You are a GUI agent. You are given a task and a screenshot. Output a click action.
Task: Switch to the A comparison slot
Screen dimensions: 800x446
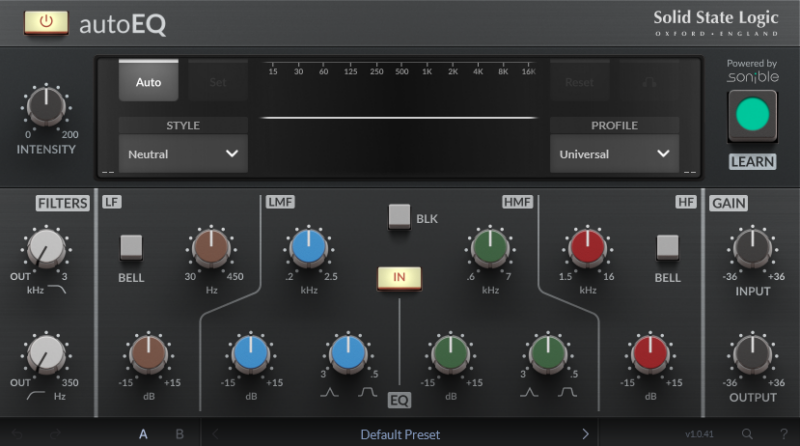click(143, 434)
